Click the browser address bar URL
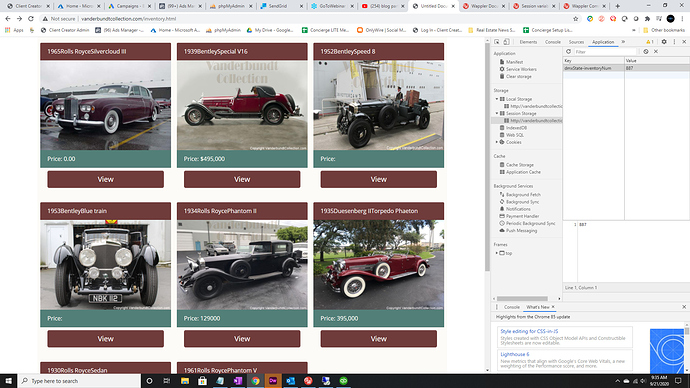690x388 pixels. pyautogui.click(x=128, y=19)
